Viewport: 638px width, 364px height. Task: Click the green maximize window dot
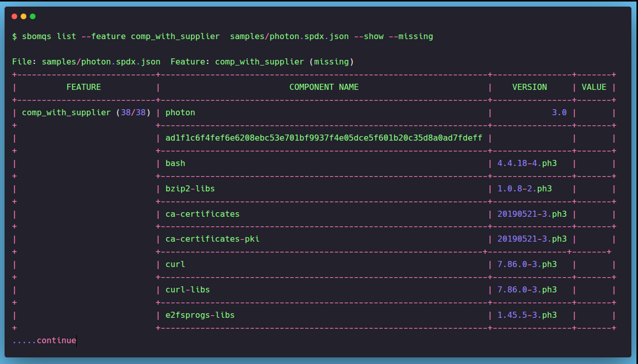33,16
